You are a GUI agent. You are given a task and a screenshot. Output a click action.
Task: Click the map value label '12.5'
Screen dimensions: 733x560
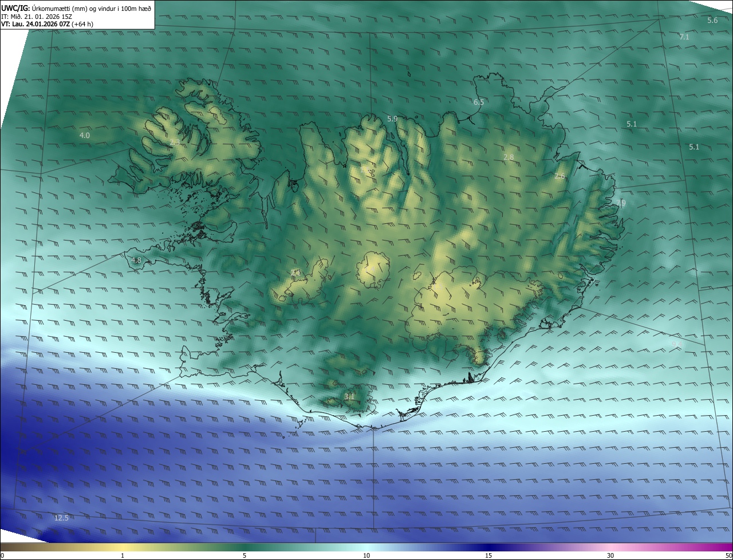tap(61, 518)
